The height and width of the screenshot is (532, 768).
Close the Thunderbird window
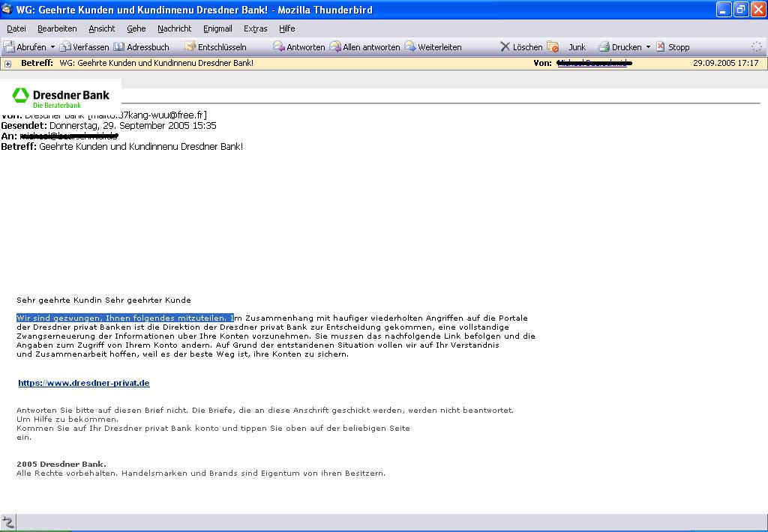click(757, 9)
